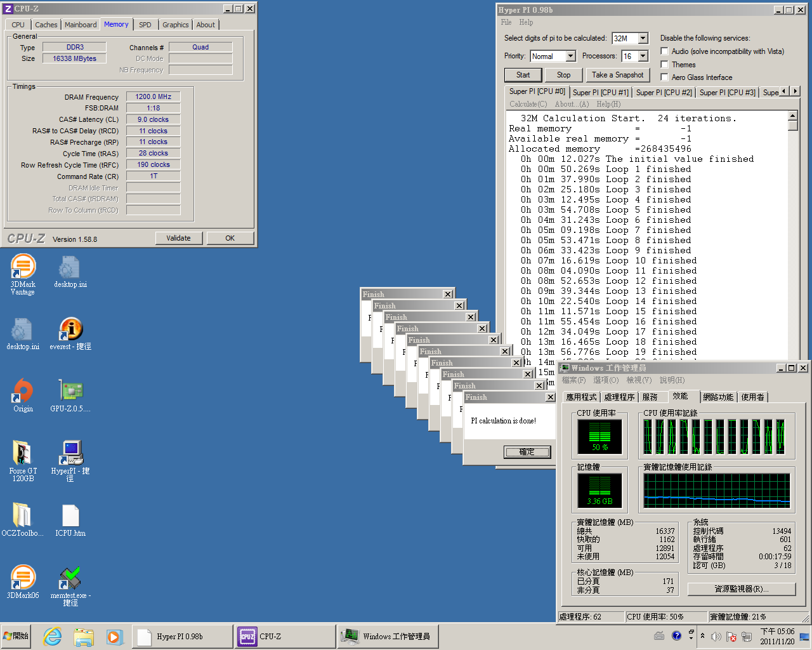812x650 pixels.
Task: Switch to CPU-Z Caches tab
Action: tap(46, 25)
